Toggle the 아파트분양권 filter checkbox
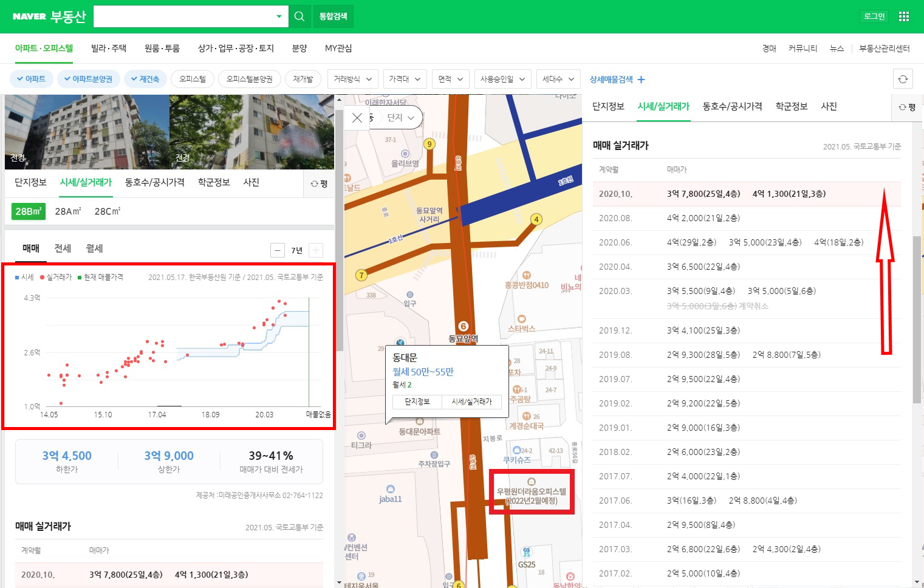 88,79
